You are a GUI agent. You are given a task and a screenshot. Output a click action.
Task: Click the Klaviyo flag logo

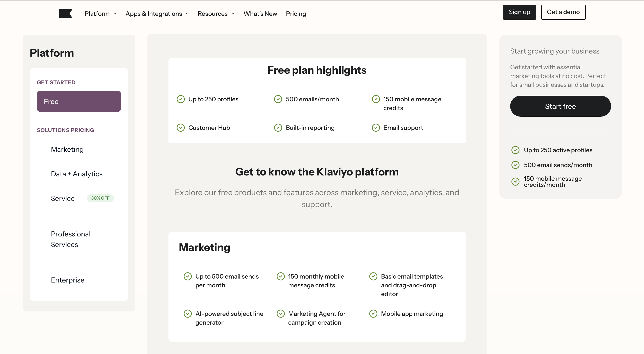pyautogui.click(x=66, y=14)
